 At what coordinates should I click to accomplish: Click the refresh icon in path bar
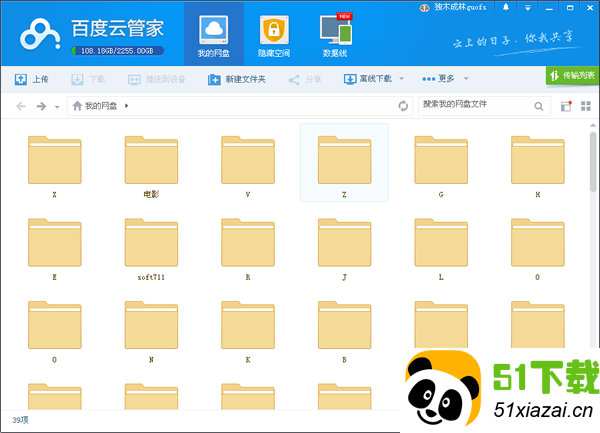click(x=403, y=105)
